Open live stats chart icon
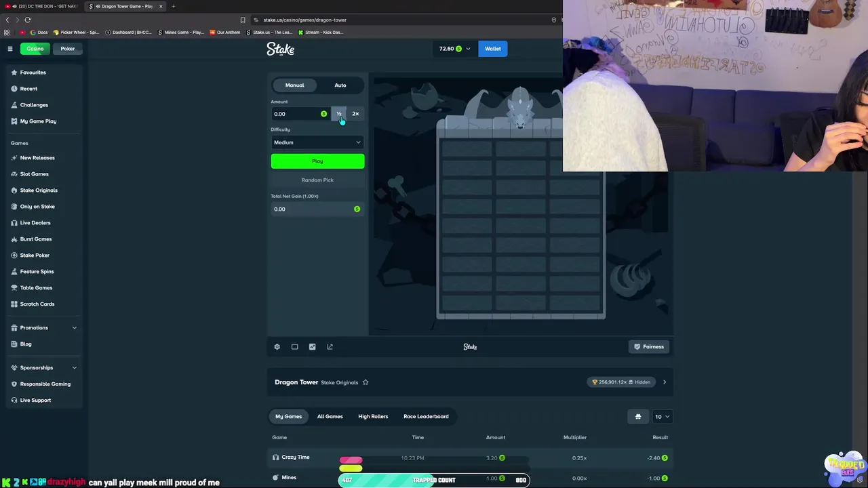The width and height of the screenshot is (868, 488). click(312, 347)
